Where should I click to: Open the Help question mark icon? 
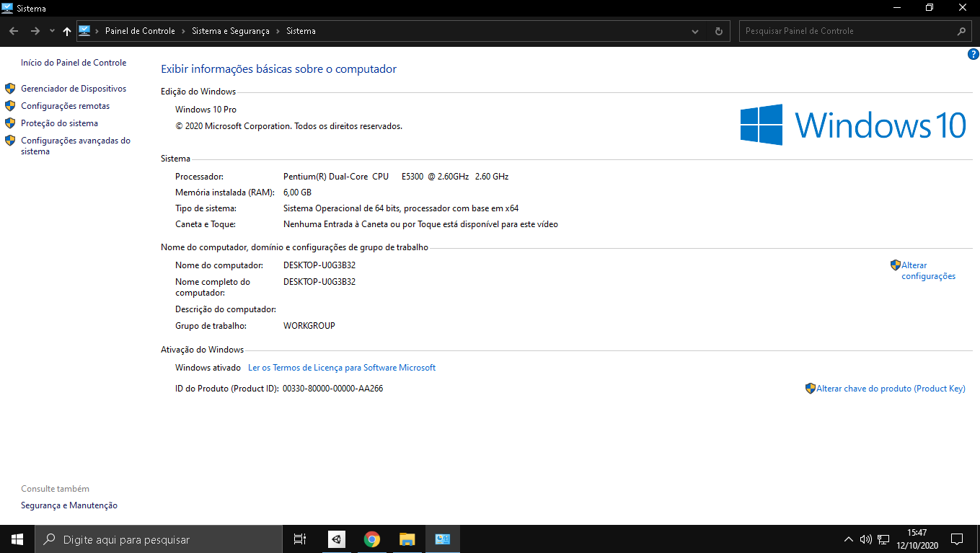coord(973,54)
